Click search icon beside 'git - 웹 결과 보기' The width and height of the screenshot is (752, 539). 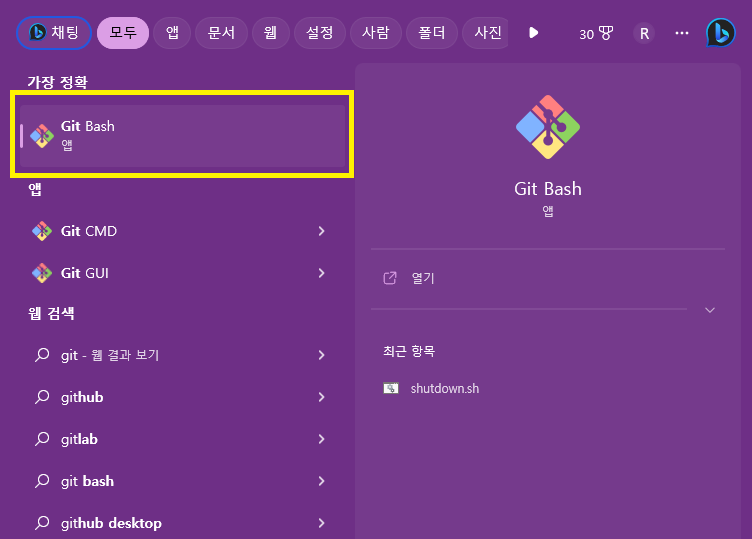click(42, 355)
